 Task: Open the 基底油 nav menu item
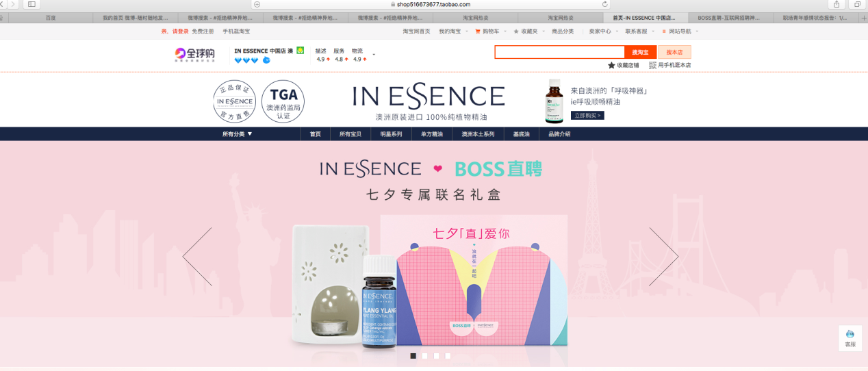tap(522, 134)
